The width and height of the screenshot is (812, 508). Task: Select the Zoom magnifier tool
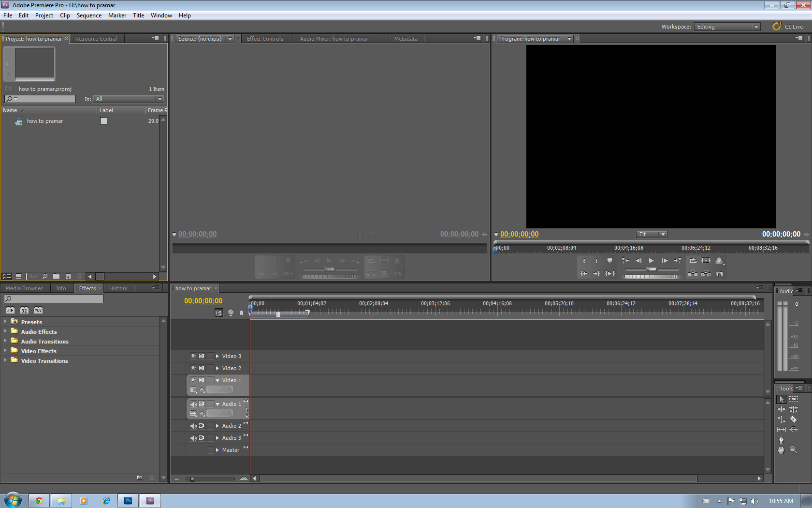(794, 450)
